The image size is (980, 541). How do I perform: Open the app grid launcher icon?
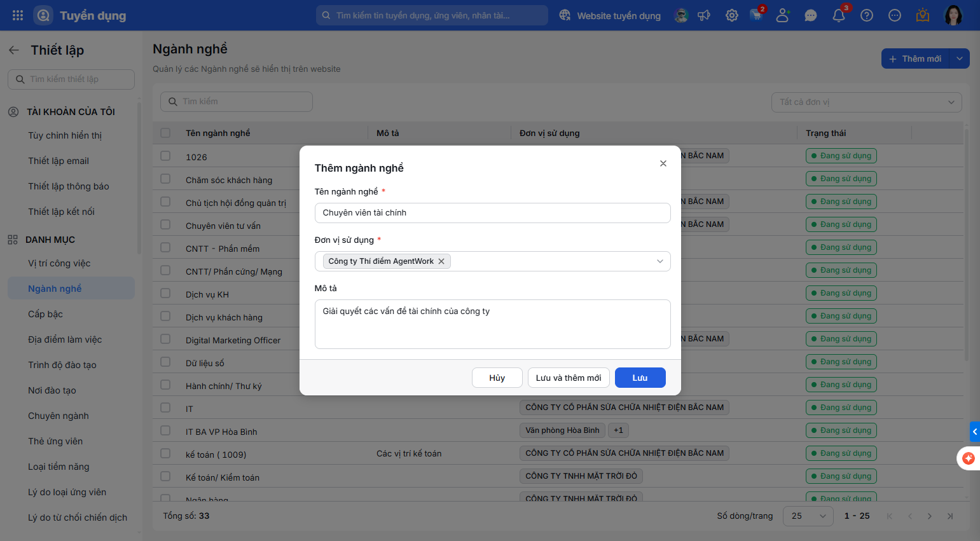point(18,15)
